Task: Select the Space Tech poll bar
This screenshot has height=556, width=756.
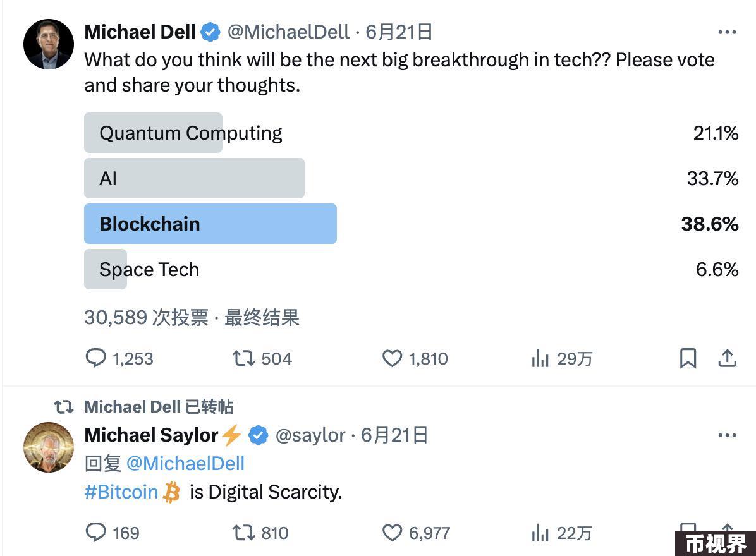Action: coord(412,269)
